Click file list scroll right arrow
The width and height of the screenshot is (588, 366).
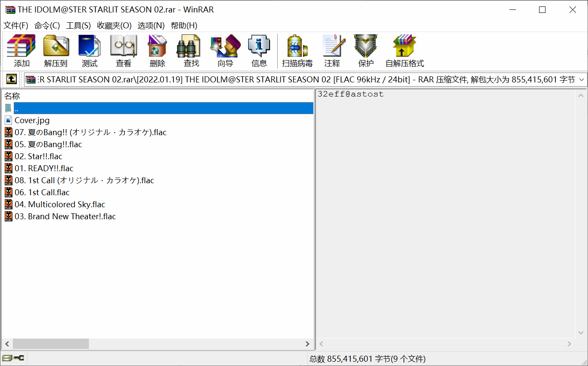point(307,344)
